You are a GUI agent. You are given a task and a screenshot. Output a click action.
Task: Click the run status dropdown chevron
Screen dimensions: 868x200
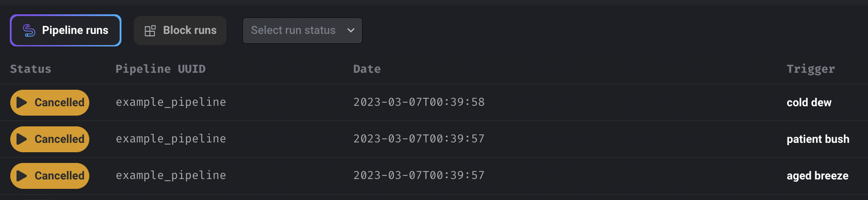click(351, 30)
